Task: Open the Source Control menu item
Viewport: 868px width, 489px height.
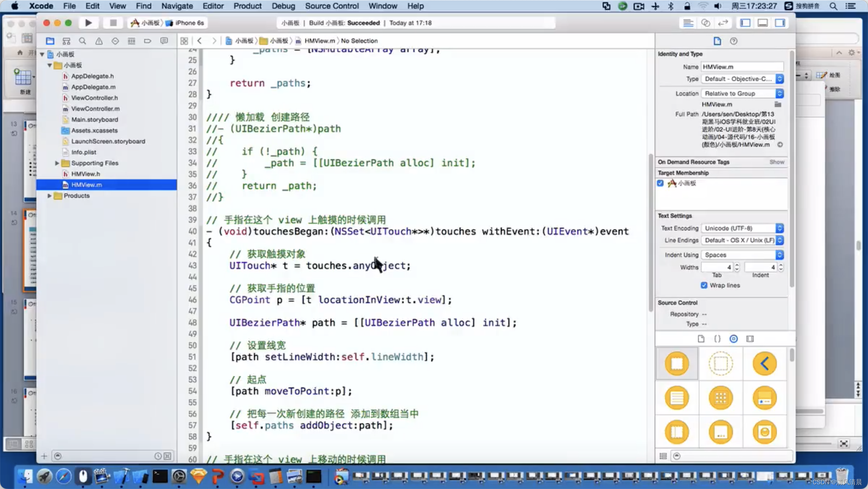Action: (331, 6)
